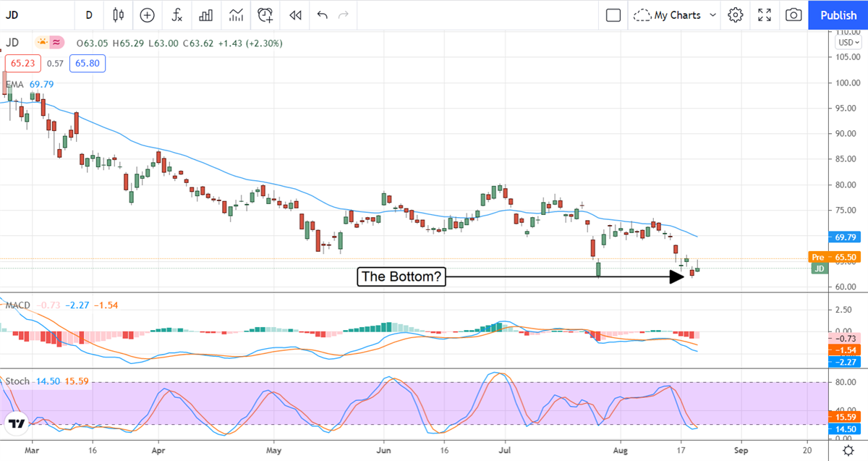Click the Publish button

(x=838, y=14)
